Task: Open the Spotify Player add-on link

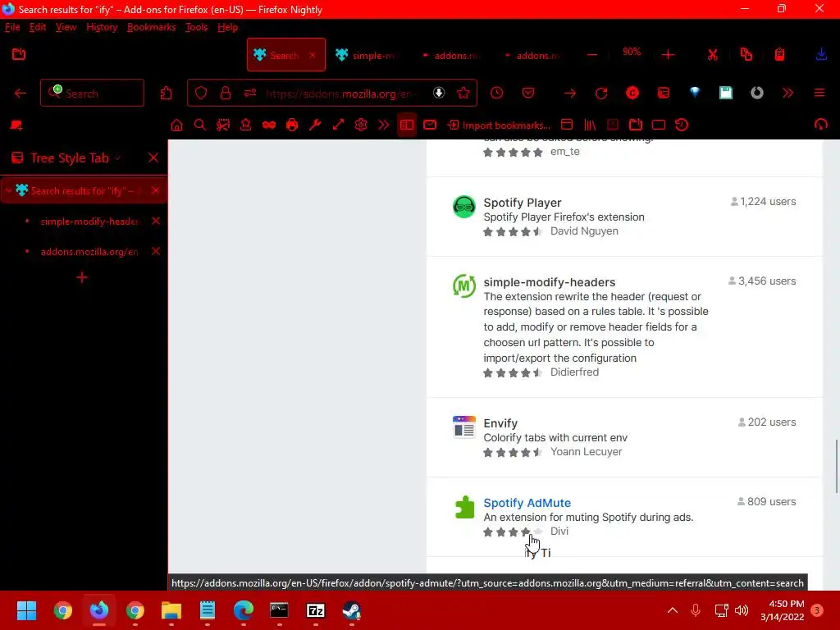Action: click(523, 203)
